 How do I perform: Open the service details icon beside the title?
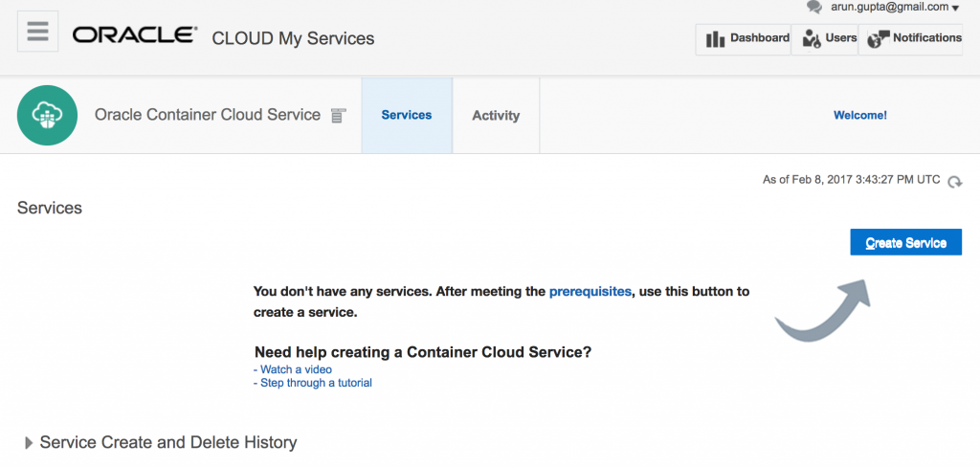338,116
